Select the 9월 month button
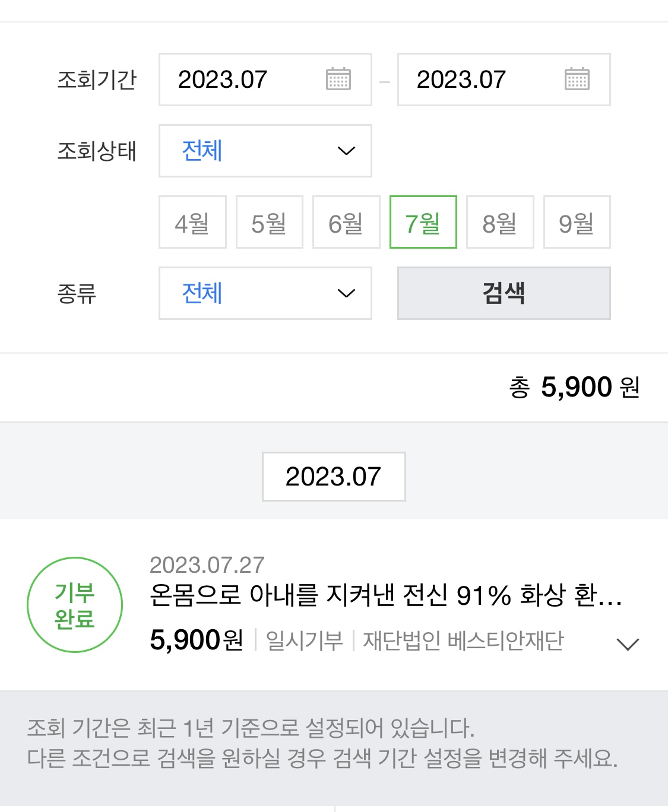The height and width of the screenshot is (812, 668). (x=577, y=222)
